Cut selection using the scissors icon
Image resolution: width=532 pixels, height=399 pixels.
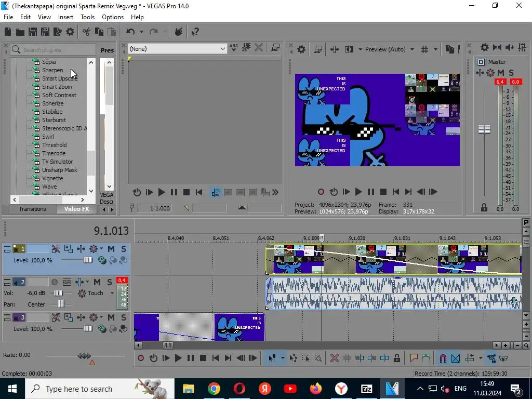[x=87, y=32]
